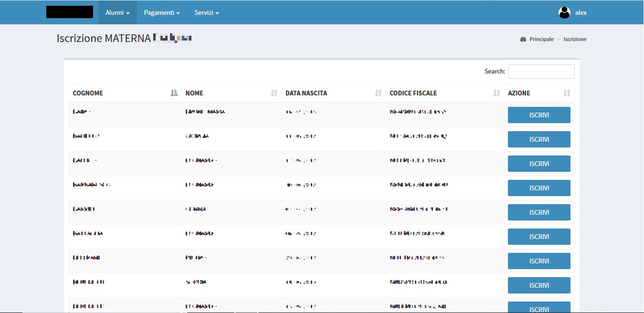Click the NOME column sort icon

click(274, 93)
